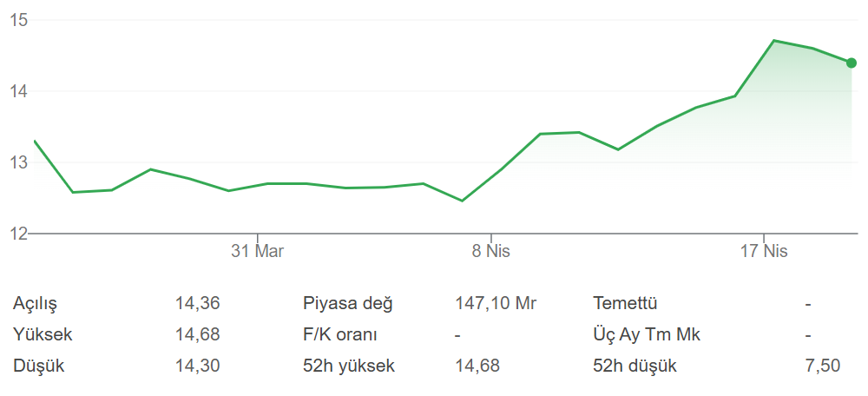The image size is (868, 396).
Task: Click the 52h düşük value 7,50
Action: point(823,366)
